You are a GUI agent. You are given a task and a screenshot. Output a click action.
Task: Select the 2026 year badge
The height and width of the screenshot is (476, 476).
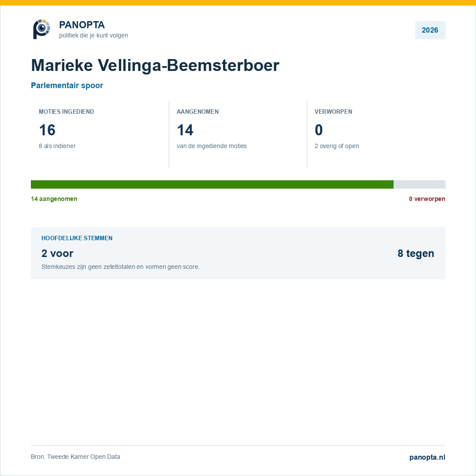point(430,30)
